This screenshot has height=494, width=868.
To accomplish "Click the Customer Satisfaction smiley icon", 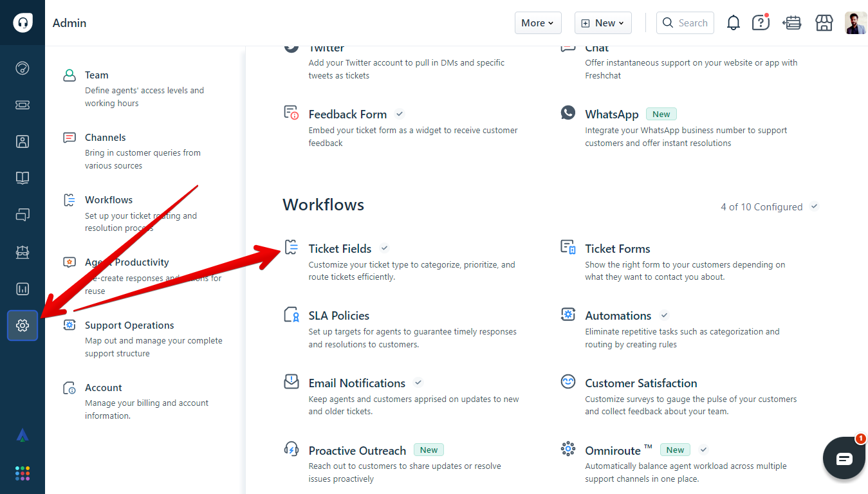I will (568, 381).
